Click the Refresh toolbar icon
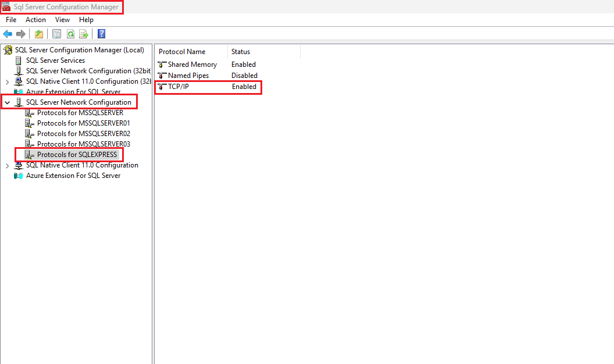 click(70, 34)
